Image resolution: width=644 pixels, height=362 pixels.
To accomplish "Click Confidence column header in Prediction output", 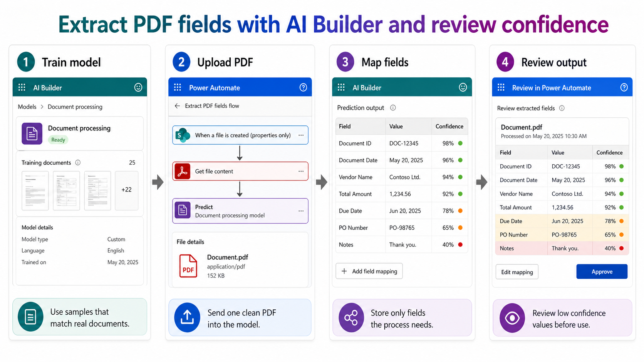I will [x=449, y=126].
